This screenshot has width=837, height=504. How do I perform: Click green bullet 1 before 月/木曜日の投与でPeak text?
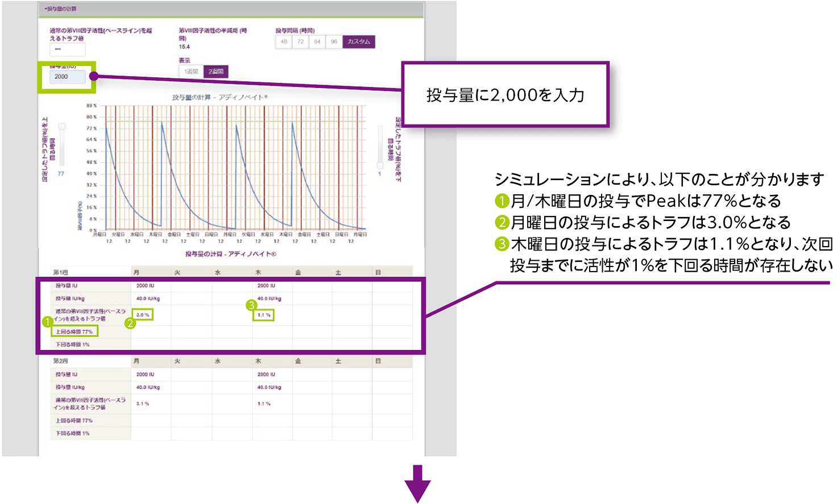[502, 201]
